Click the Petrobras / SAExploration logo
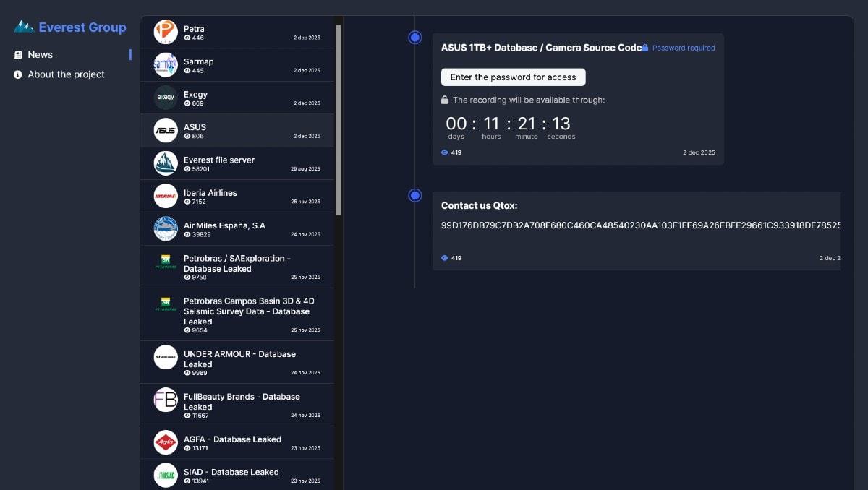Viewport: 868px width, 490px height. pyautogui.click(x=166, y=262)
